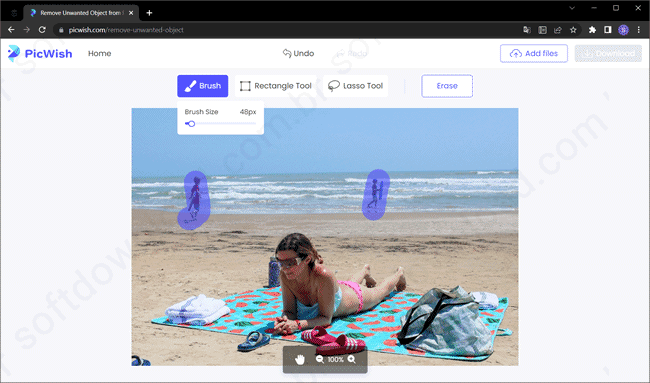Click the Add files button
Image resolution: width=650 pixels, height=383 pixels.
point(534,53)
